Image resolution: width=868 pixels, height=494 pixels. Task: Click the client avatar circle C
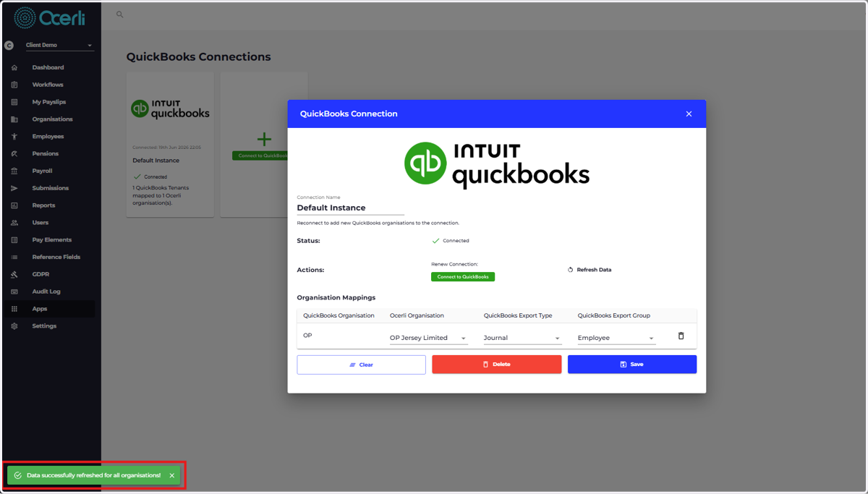point(9,46)
